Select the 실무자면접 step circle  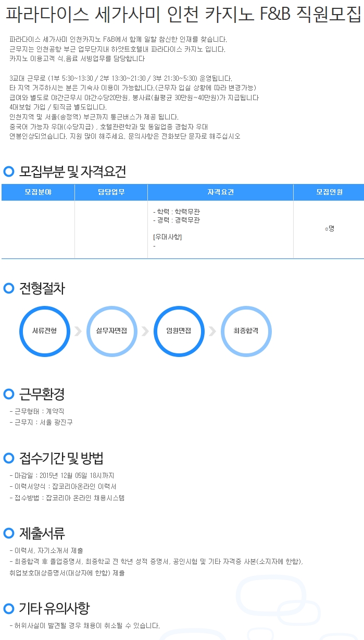[x=111, y=331]
